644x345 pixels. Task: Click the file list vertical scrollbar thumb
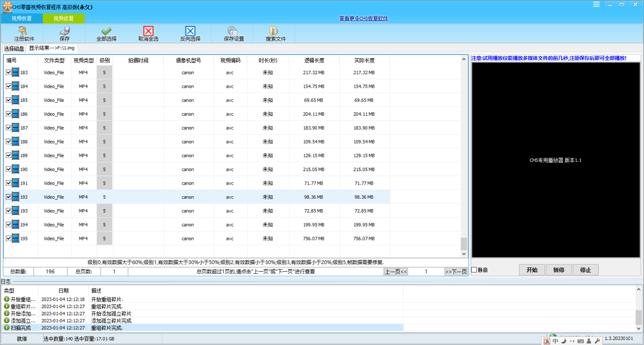pyautogui.click(x=464, y=244)
